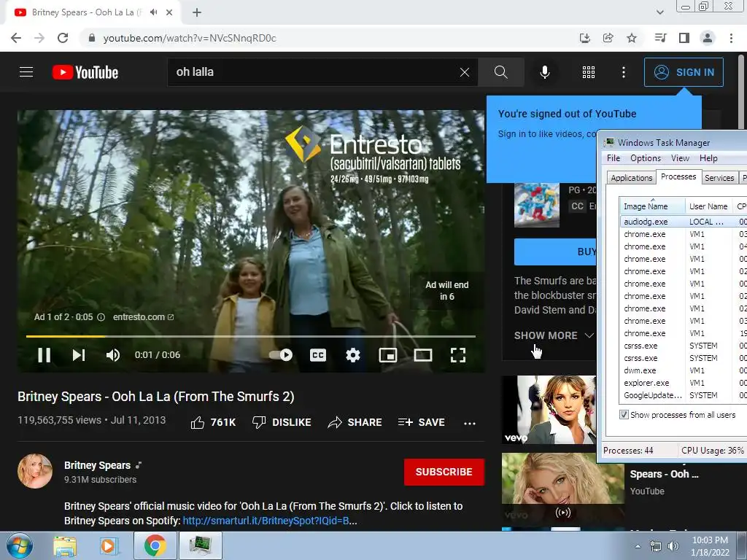Toggle closed captions CC button
747x560 pixels.
318,355
